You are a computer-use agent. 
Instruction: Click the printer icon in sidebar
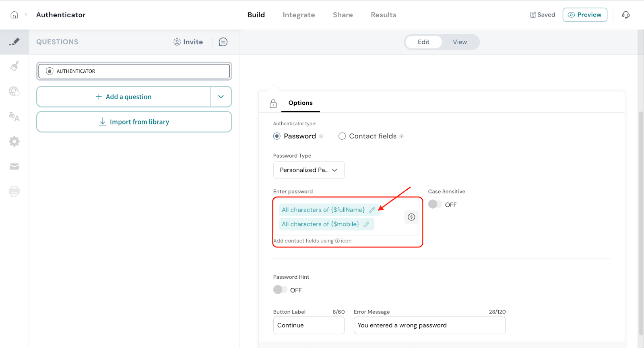[x=14, y=191]
